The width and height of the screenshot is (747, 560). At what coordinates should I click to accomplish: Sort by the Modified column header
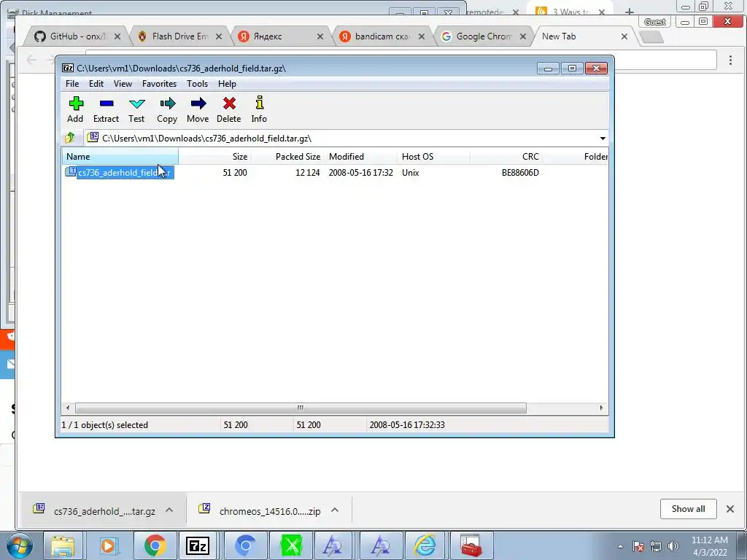pos(360,157)
